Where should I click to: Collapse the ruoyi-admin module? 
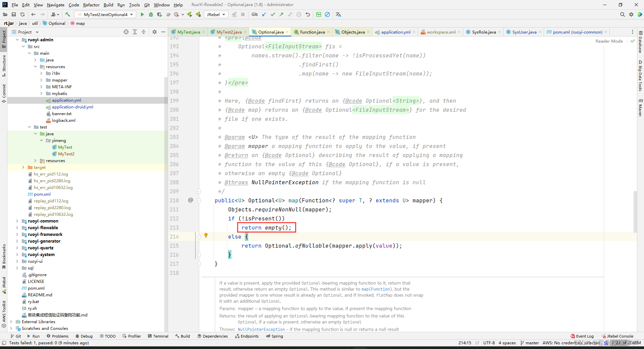click(17, 40)
